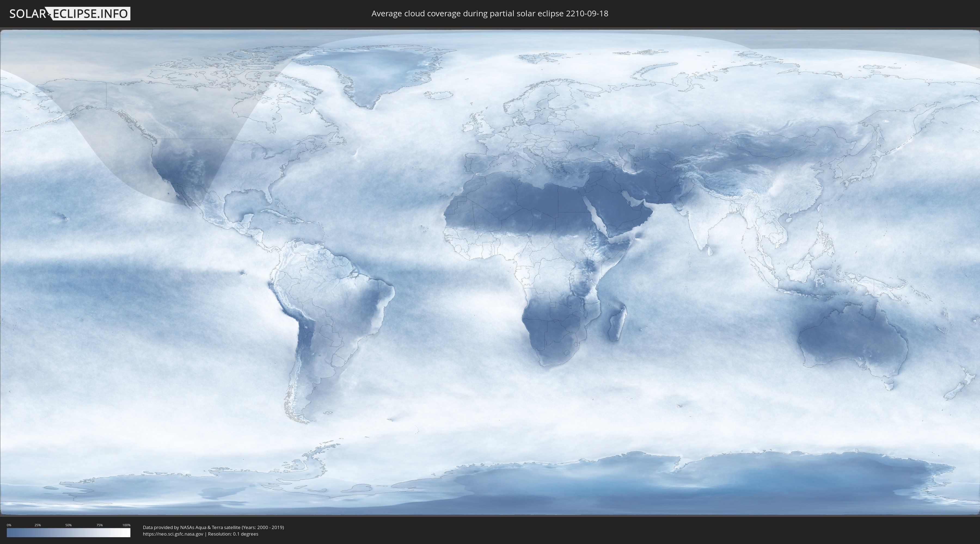Click the 50% legend label
Image resolution: width=980 pixels, height=544 pixels.
[x=69, y=525]
